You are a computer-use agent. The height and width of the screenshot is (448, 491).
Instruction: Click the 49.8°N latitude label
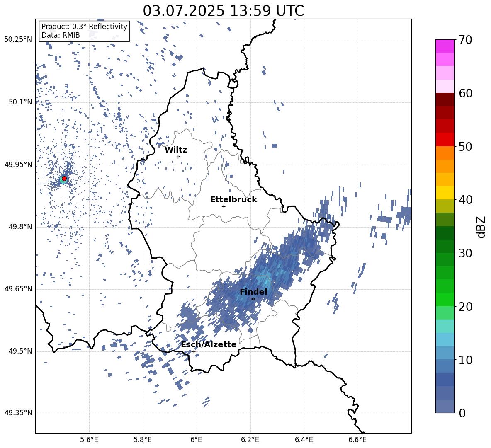click(x=20, y=227)
